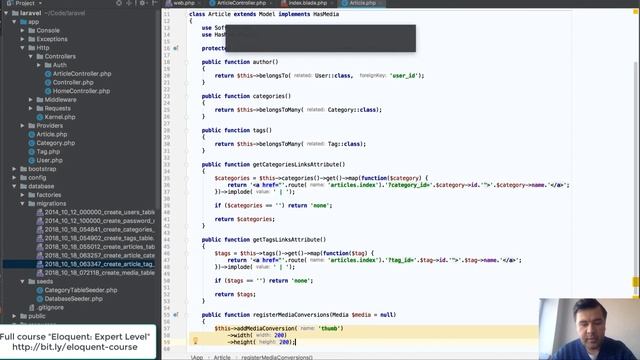Viewport: 640px width, 360px height.
Task: Collapse the database folder
Action: point(14,186)
